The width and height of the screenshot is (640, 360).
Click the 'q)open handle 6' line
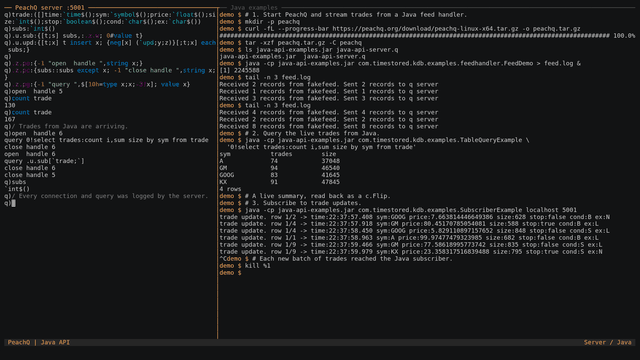click(x=33, y=133)
